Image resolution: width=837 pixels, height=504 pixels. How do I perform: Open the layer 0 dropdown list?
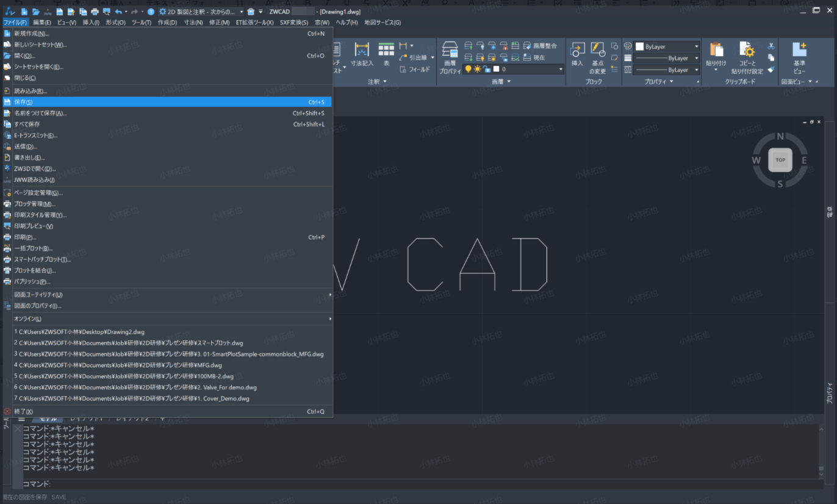(561, 69)
